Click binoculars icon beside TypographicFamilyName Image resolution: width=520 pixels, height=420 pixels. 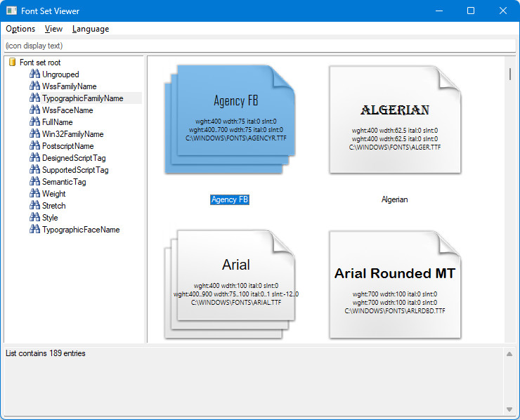pyautogui.click(x=34, y=98)
